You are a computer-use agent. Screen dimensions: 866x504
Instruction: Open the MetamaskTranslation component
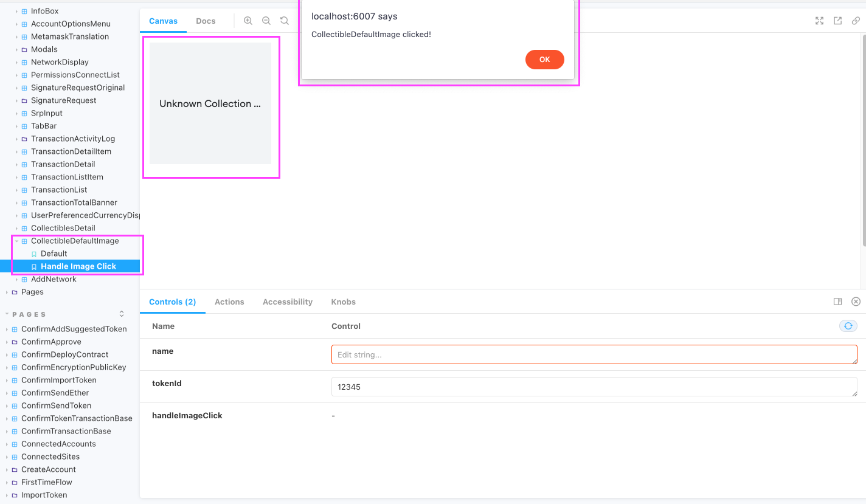coord(70,36)
